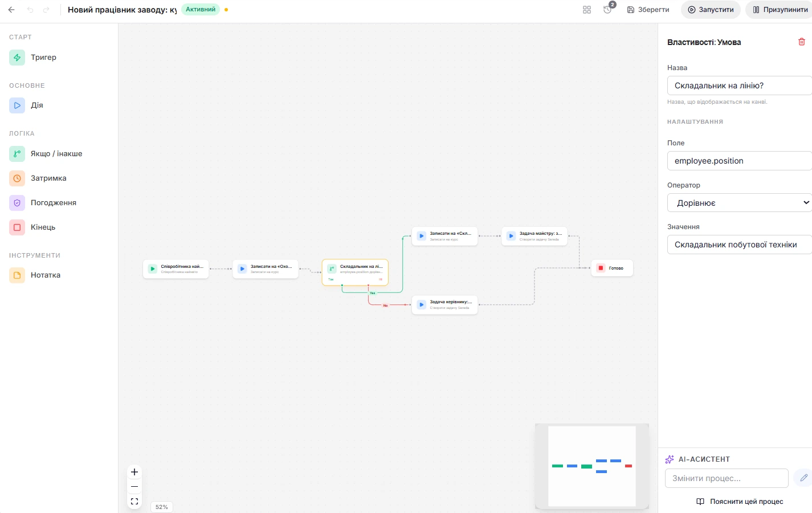812x513 pixels.
Task: Open version history clock icon
Action: coord(607,10)
